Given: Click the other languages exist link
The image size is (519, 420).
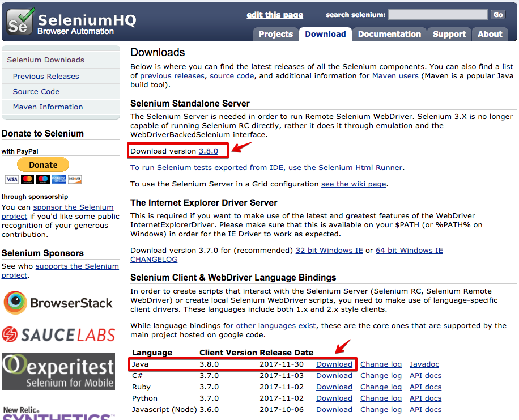Looking at the screenshot, I should [x=276, y=326].
